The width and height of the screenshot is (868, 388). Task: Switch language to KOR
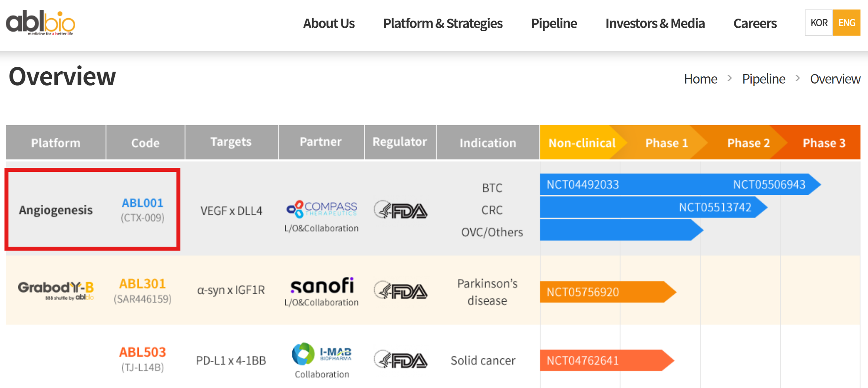pos(819,23)
